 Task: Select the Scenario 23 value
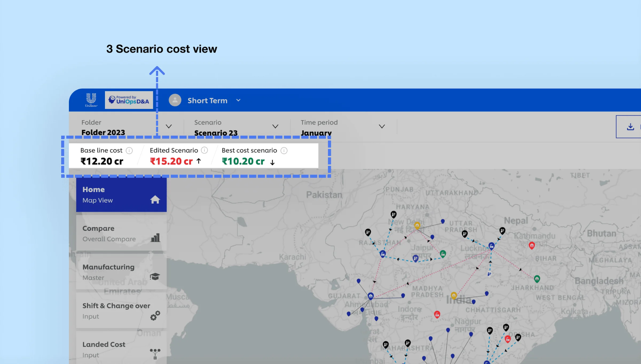(x=216, y=133)
